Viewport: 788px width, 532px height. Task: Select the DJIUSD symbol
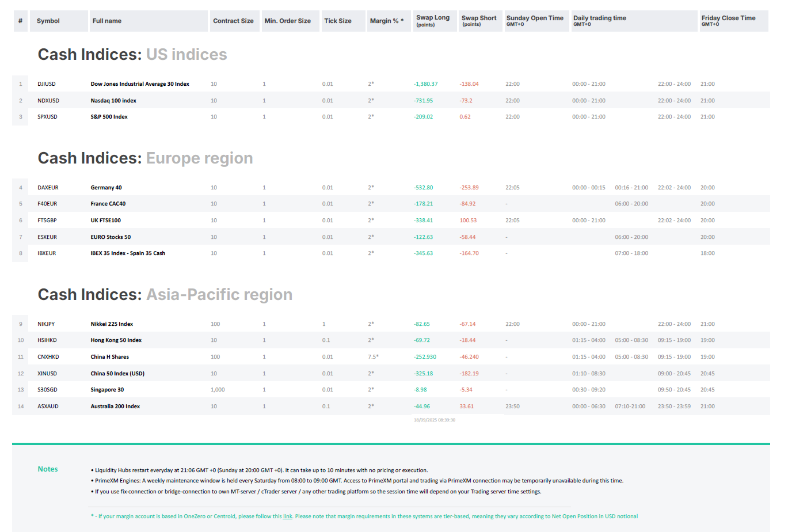47,84
